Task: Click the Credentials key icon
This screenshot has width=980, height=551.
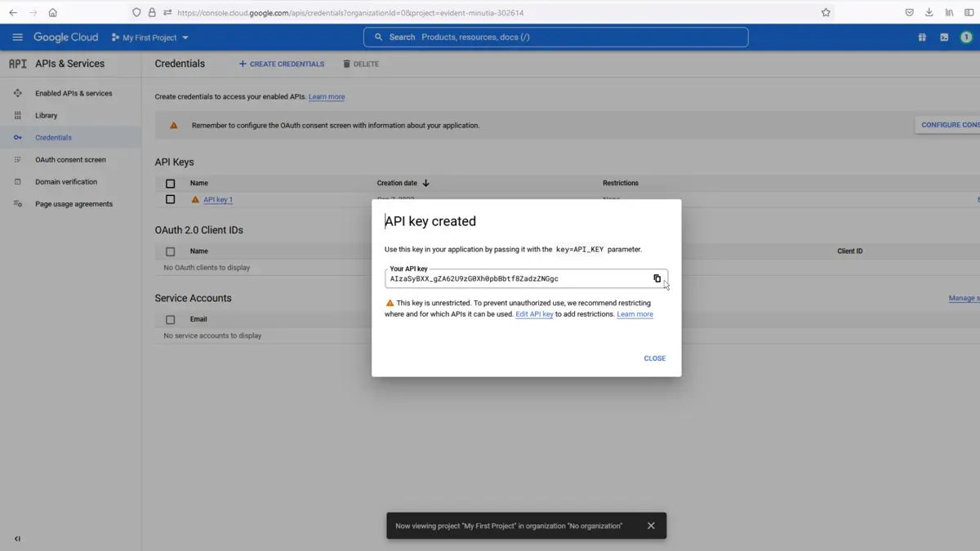Action: tap(18, 138)
